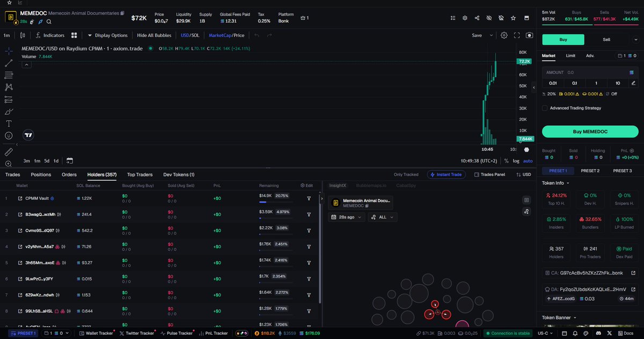
Task: Open the emoji icons tool
Action: pos(9,136)
